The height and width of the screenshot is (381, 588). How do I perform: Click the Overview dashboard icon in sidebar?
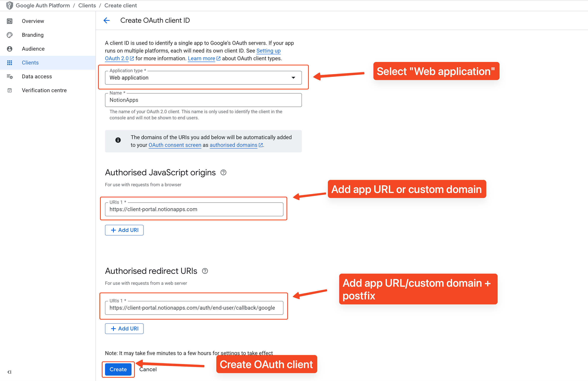point(10,21)
